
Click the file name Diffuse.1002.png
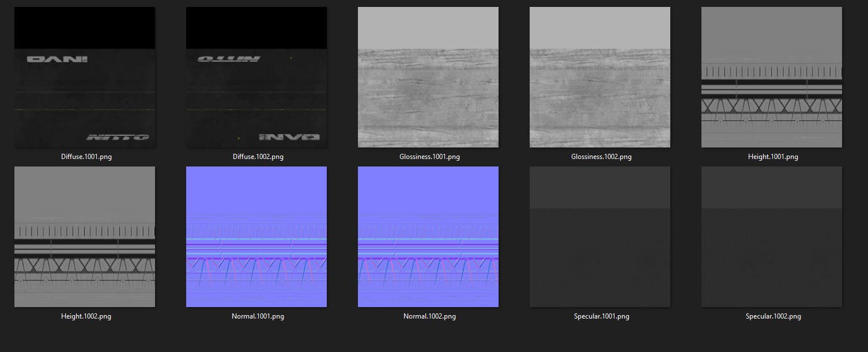click(x=258, y=157)
